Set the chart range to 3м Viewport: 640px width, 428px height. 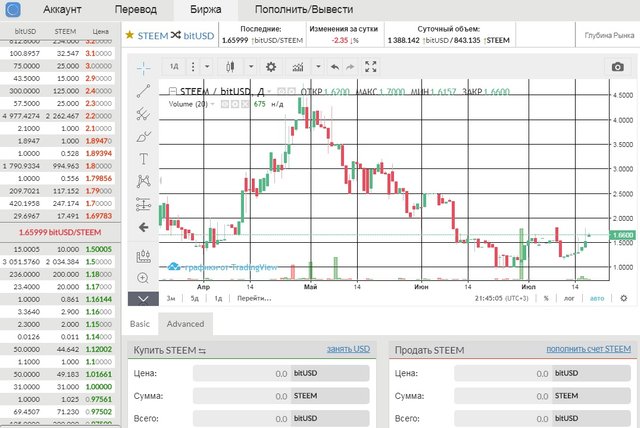click(171, 298)
